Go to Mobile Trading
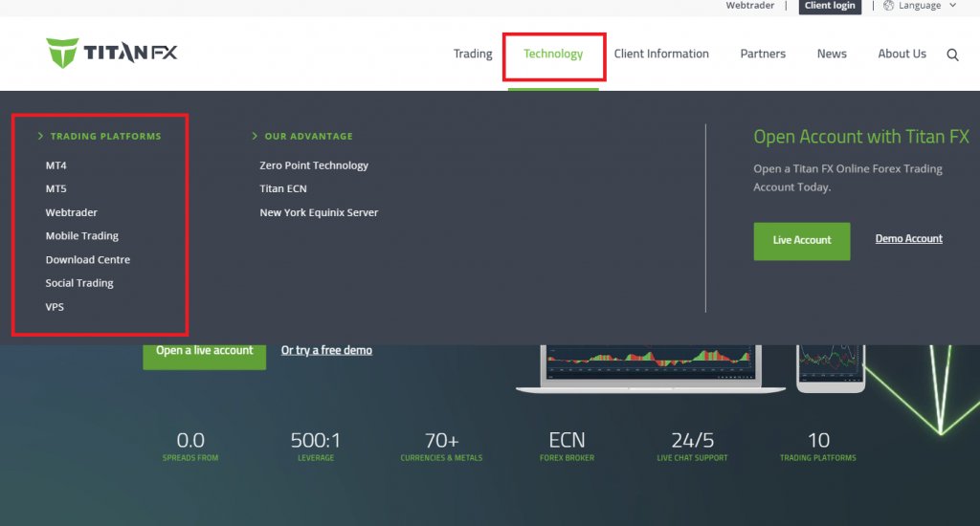Viewport: 980px width, 526px height. pyautogui.click(x=82, y=236)
